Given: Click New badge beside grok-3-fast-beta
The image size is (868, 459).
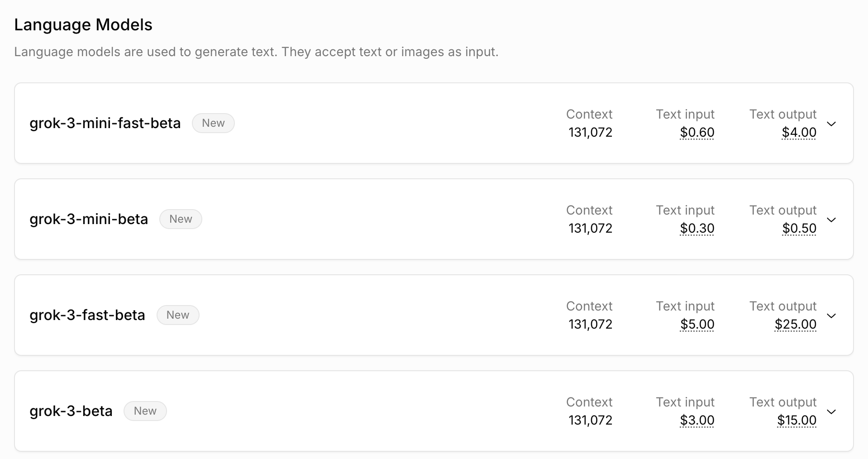Looking at the screenshot, I should (x=178, y=315).
